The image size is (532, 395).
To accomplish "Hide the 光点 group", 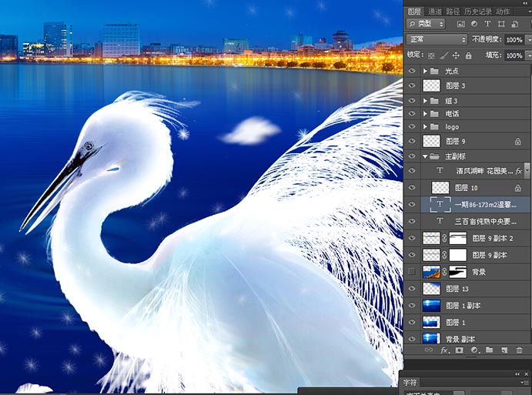I will tap(412, 71).
